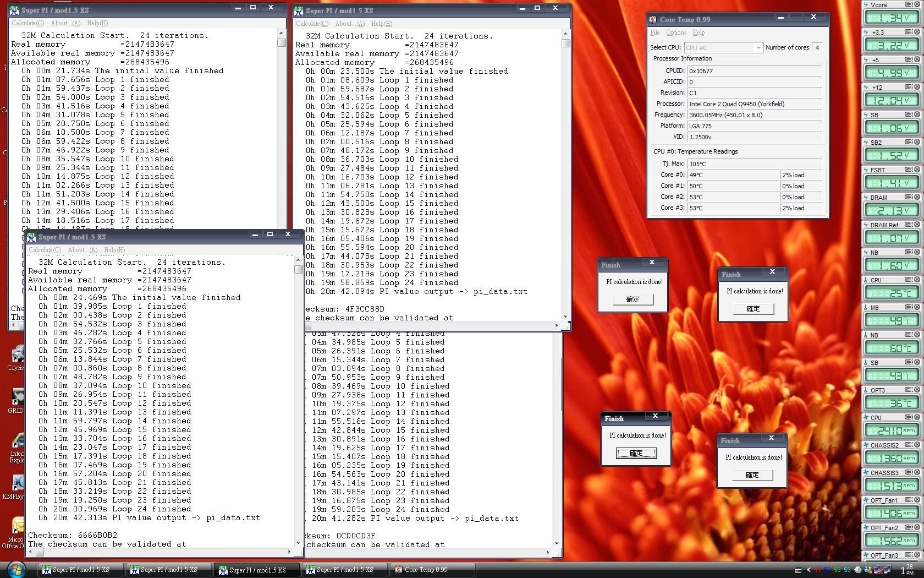Open Core Temp File menu
924x578 pixels.
click(x=655, y=32)
